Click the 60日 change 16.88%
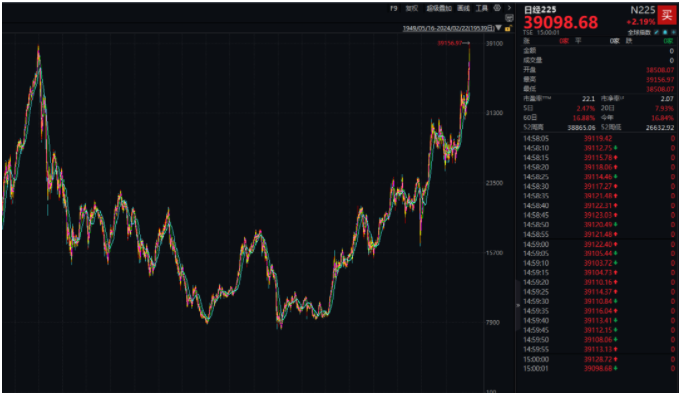 [584, 118]
